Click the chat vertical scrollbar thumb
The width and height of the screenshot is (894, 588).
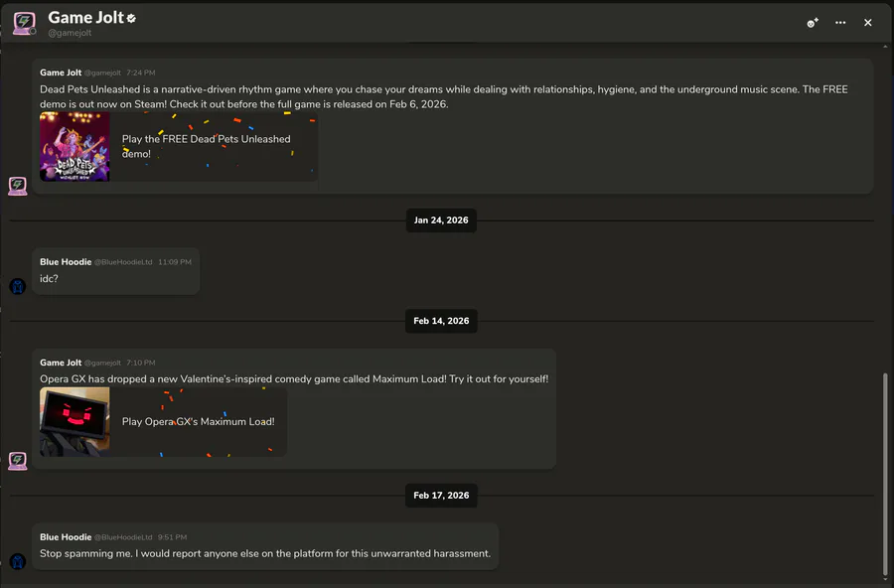click(x=885, y=475)
